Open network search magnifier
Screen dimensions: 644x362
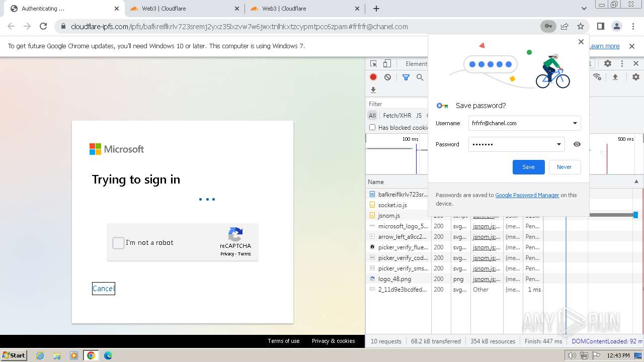pos(420,77)
